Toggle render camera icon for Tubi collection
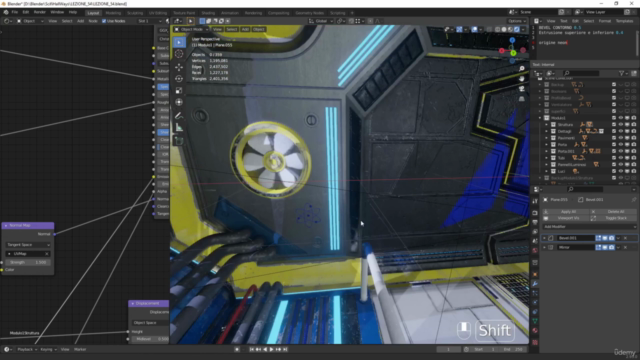Image resolution: width=640 pixels, height=360 pixels. (x=633, y=158)
